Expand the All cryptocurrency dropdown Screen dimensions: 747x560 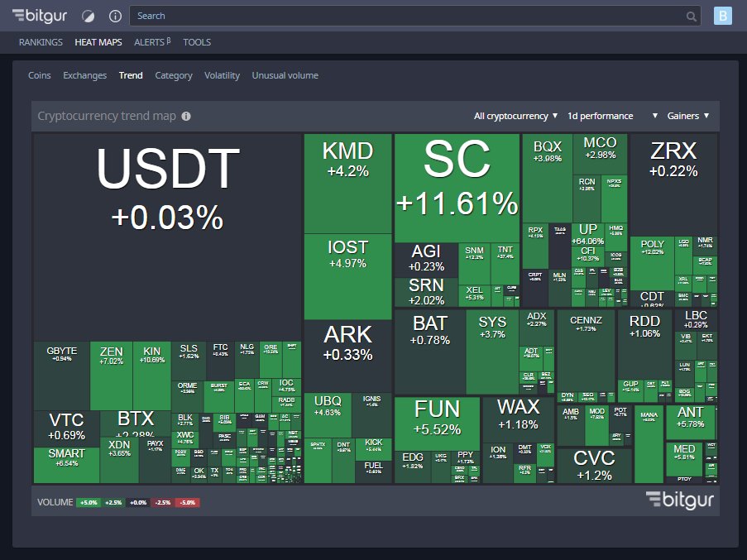515,116
